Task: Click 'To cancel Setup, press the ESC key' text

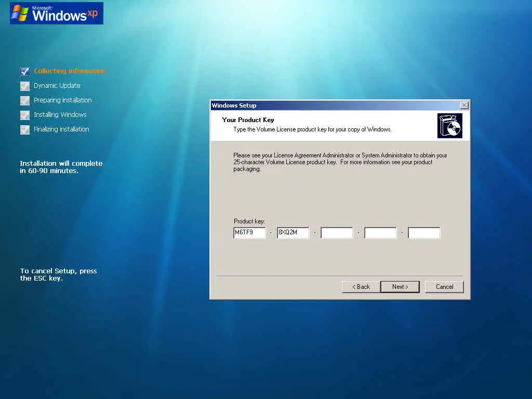Action: point(58,274)
